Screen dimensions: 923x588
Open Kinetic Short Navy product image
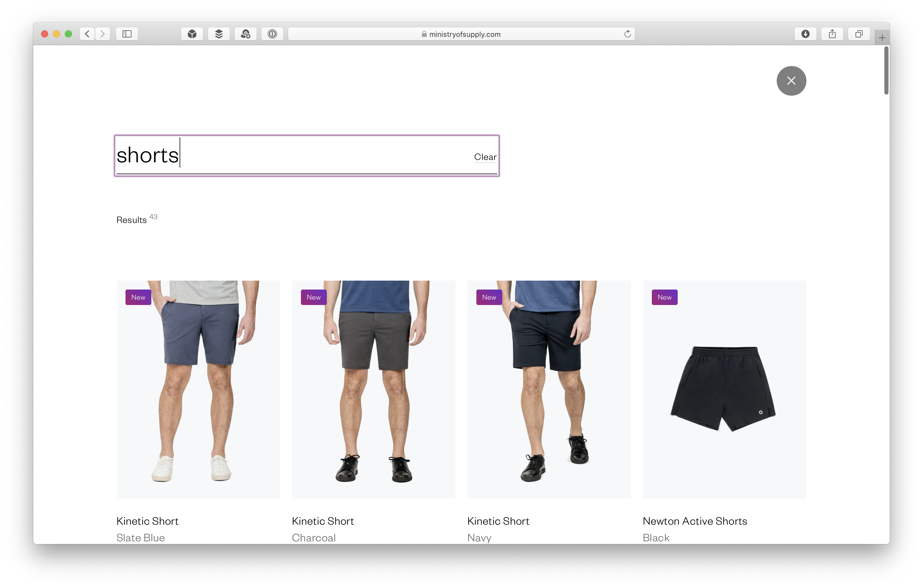(x=549, y=389)
